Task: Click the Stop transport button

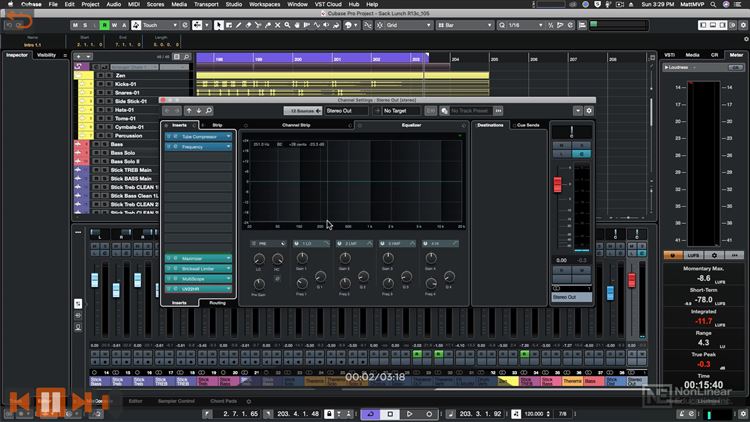Action: 390,414
